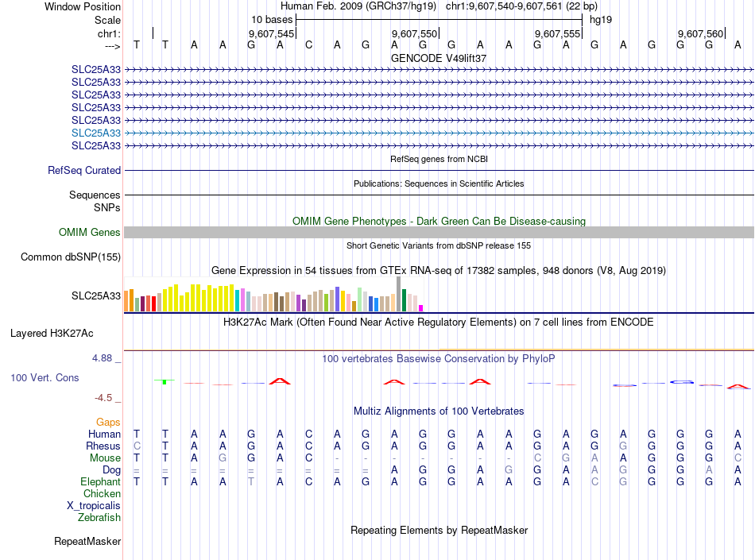Viewport: 755px width, 560px height.
Task: Click the -4.5 PhyloP minimum value
Action: point(103,398)
